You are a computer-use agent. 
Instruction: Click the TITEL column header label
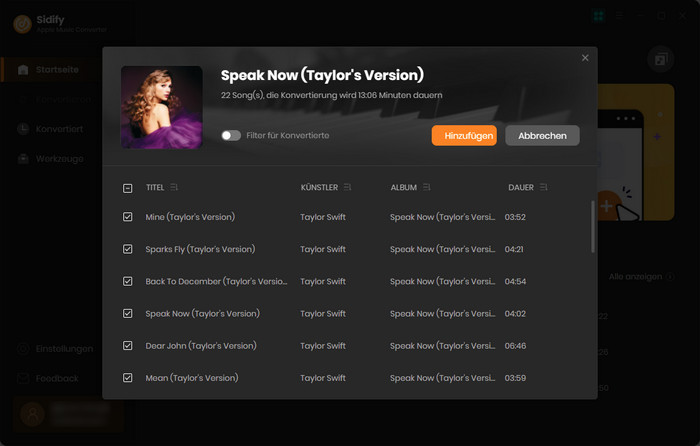click(x=155, y=188)
